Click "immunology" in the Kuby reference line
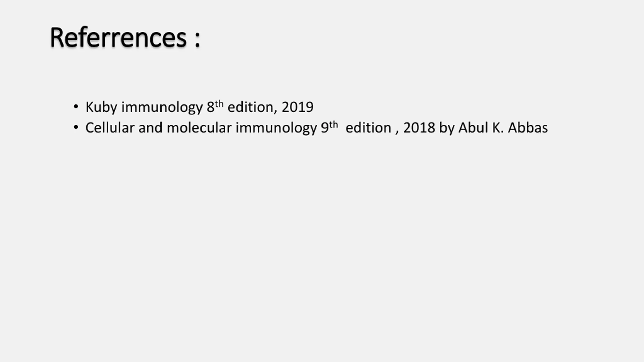Screen dimensions: 644x362 point(162,107)
